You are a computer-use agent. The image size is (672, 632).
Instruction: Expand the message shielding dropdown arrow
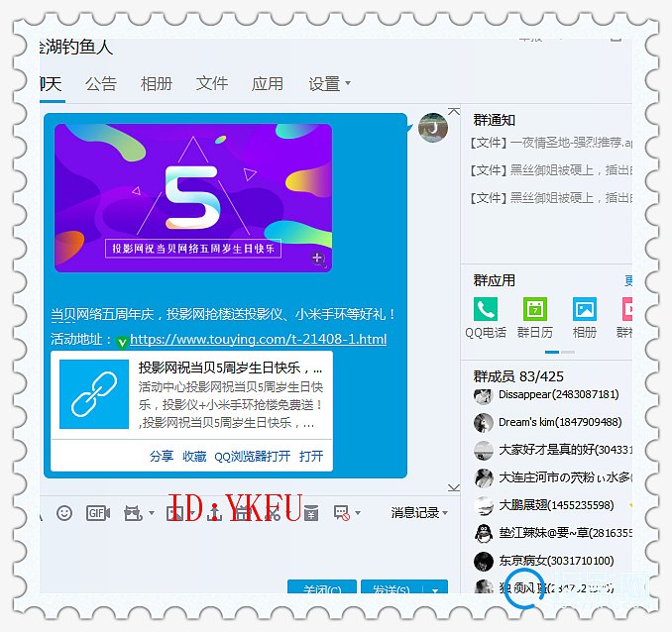[358, 512]
